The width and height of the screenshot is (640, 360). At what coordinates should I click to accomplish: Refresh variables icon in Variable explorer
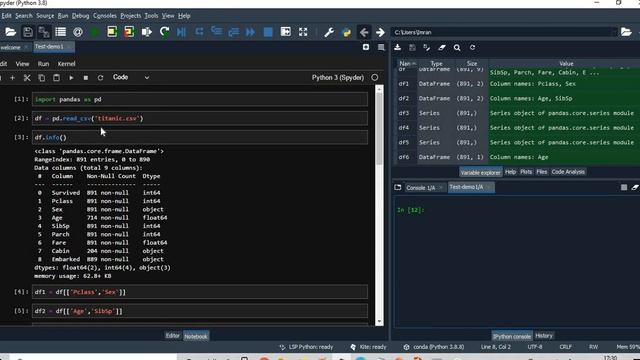pyautogui.click(x=472, y=47)
